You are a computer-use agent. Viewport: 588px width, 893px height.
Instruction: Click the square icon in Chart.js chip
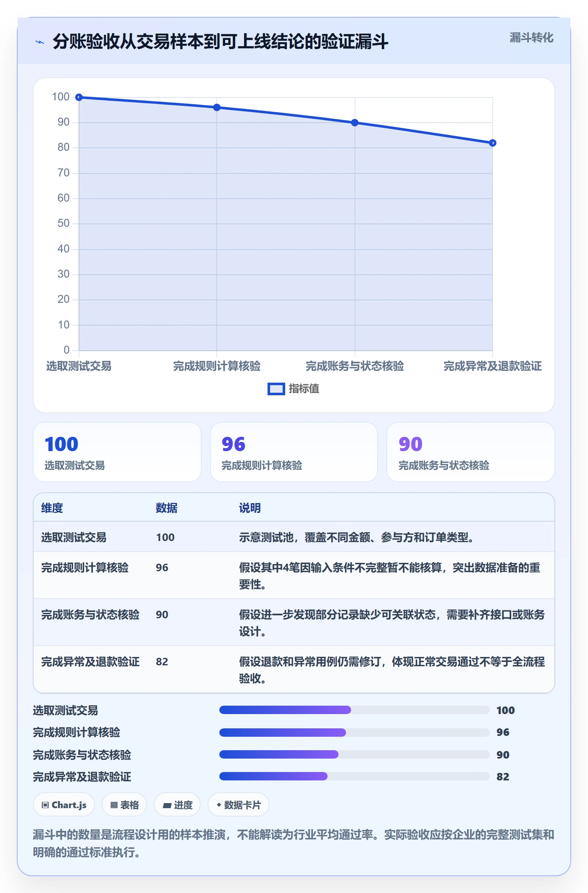coord(45,805)
